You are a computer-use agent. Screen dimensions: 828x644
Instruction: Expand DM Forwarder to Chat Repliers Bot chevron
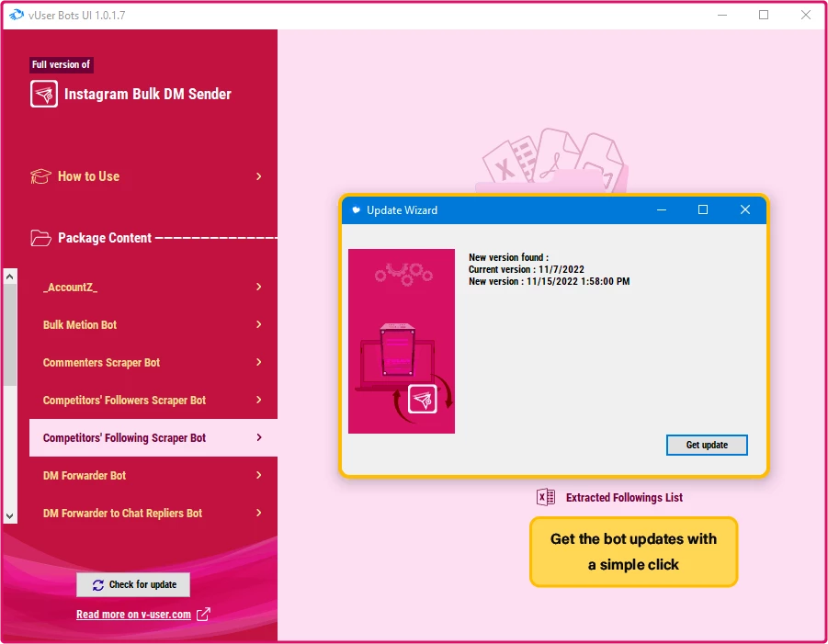point(259,513)
